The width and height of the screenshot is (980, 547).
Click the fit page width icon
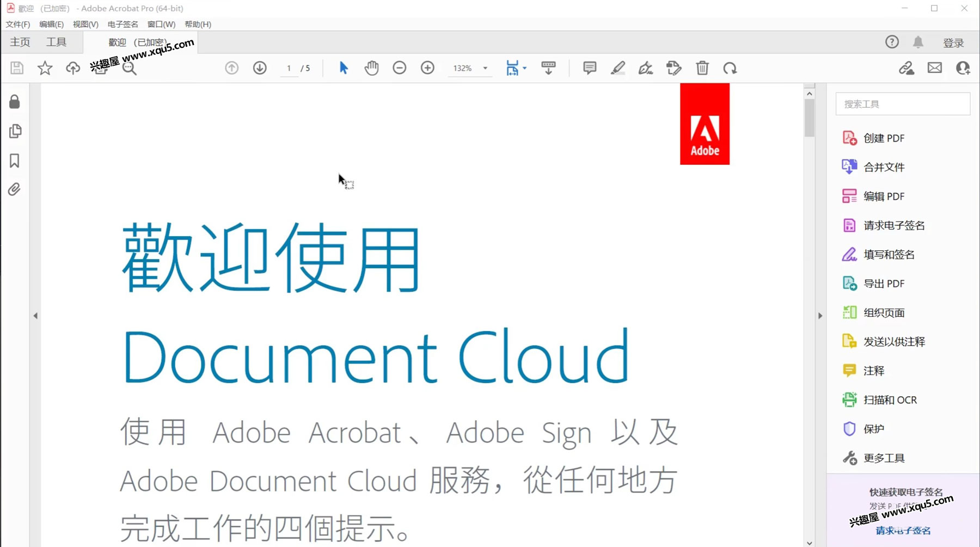pos(512,68)
